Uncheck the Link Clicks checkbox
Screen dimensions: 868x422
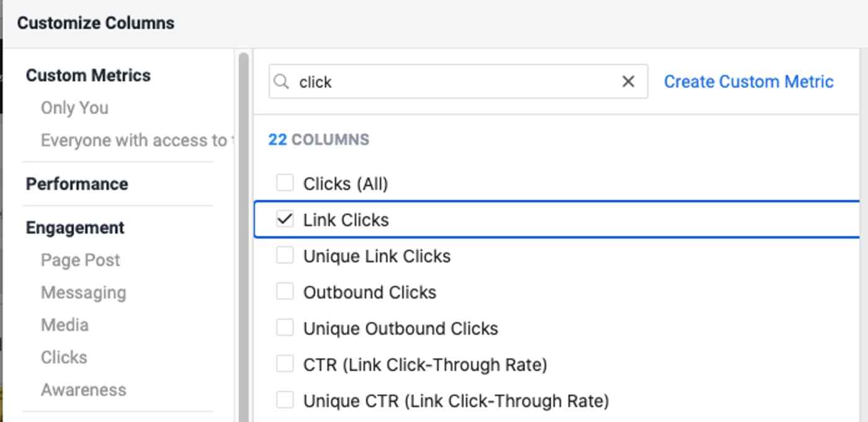[285, 219]
